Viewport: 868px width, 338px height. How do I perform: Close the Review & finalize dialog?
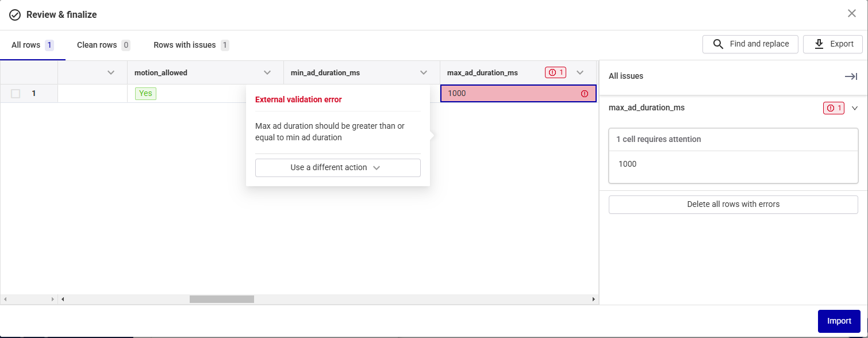coord(852,14)
